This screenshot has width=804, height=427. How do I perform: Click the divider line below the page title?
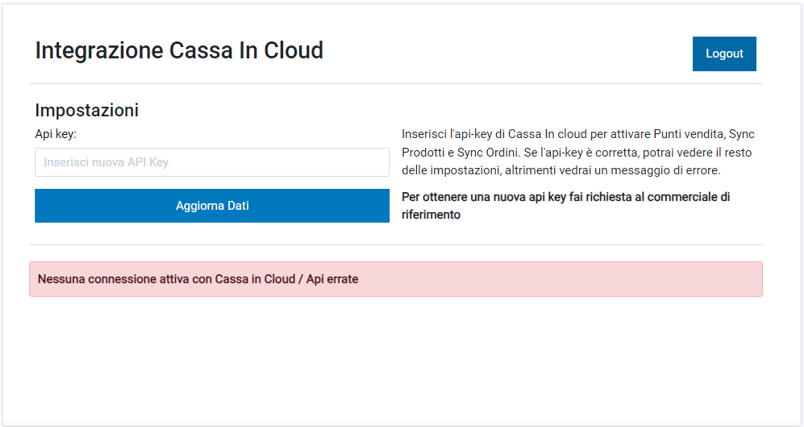(395, 83)
